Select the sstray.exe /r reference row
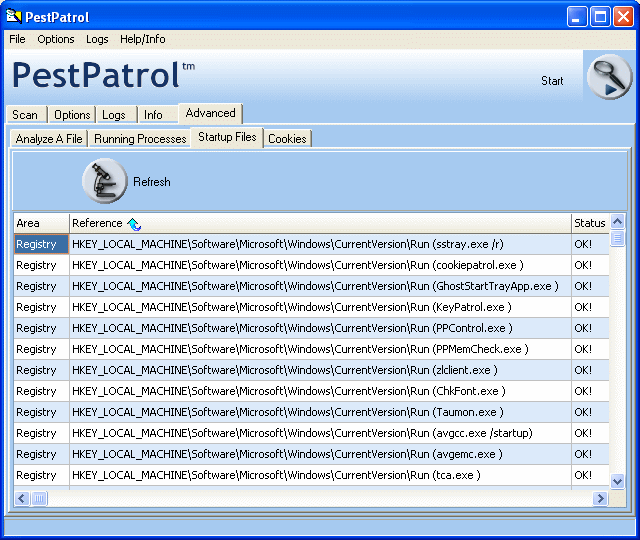This screenshot has width=640, height=540. click(x=320, y=244)
